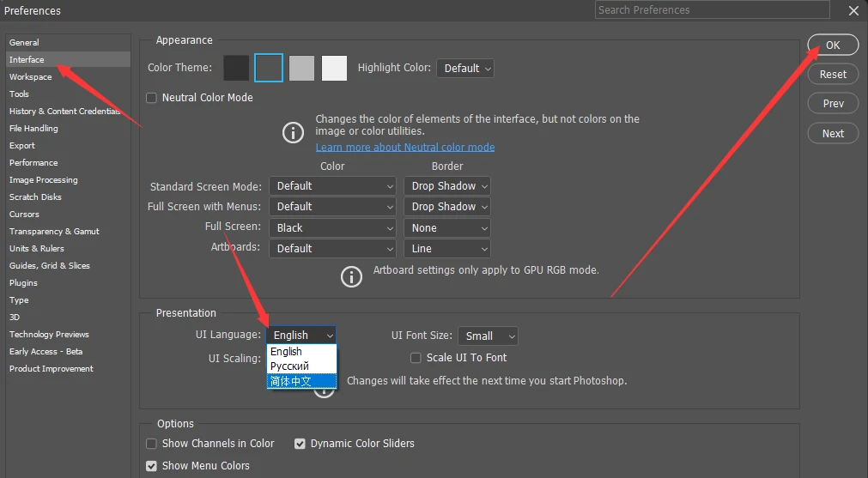Uncheck Show Menu Colors
The width and height of the screenshot is (868, 478).
pyautogui.click(x=151, y=466)
